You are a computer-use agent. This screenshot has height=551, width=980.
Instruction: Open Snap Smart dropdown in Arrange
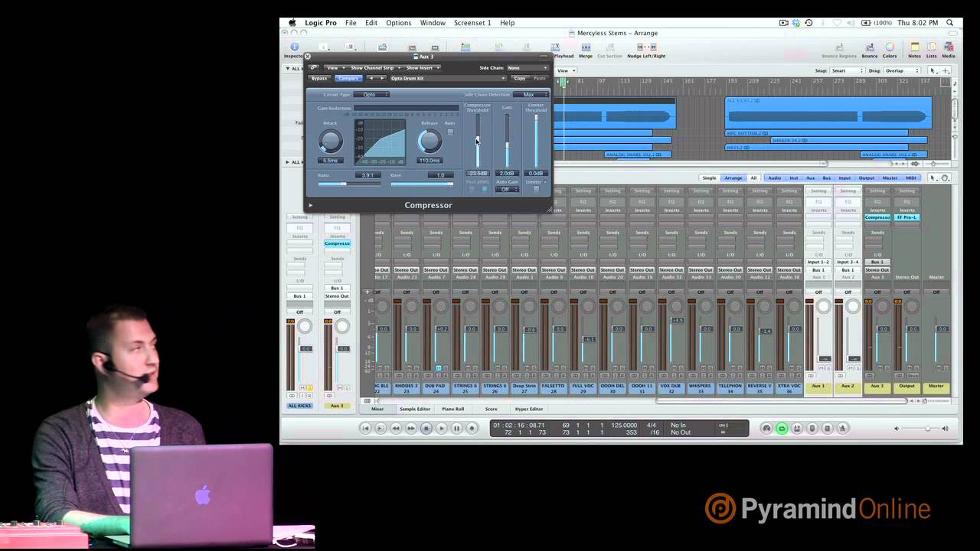pos(848,70)
